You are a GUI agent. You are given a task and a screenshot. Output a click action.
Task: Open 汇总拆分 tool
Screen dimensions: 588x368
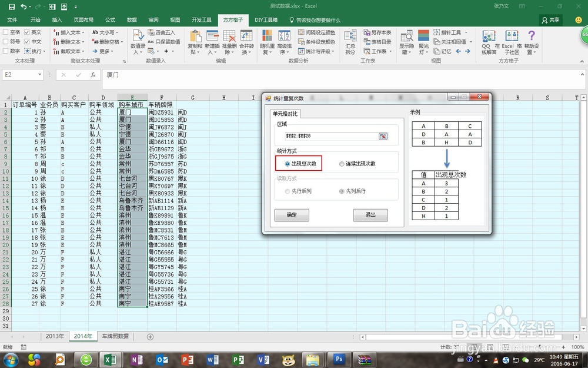point(350,42)
